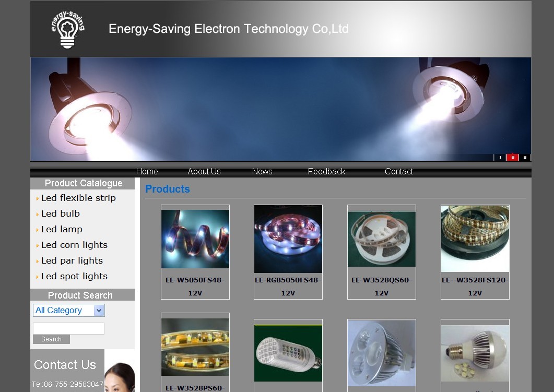This screenshot has width=554, height=392.
Task: Go to the Contact page
Action: (399, 171)
